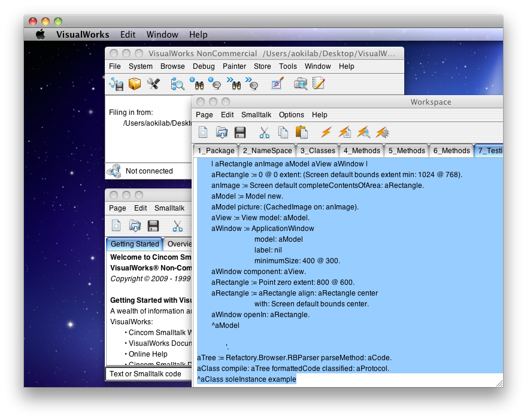Click Do It lightning bolt icon
527x420 pixels.
click(326, 132)
